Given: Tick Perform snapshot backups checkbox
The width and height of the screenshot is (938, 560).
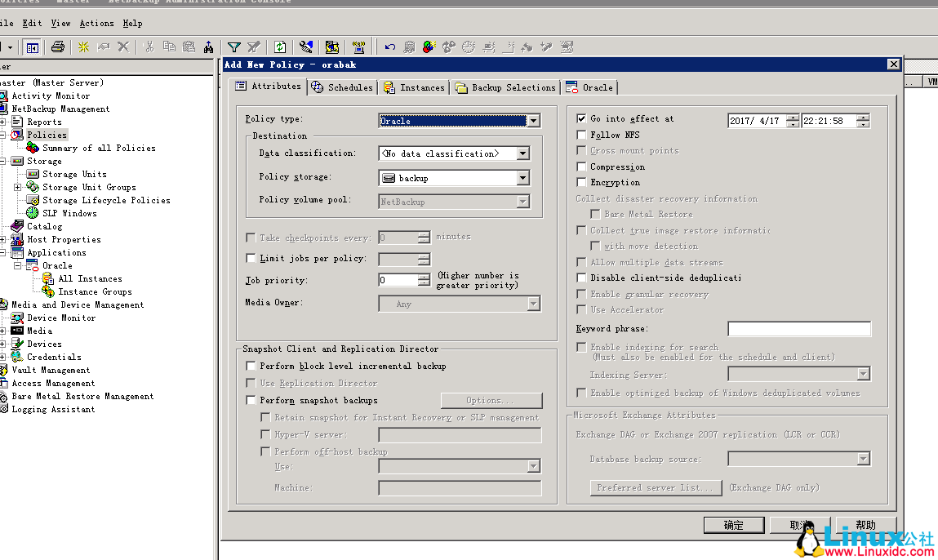Looking at the screenshot, I should click(x=251, y=400).
